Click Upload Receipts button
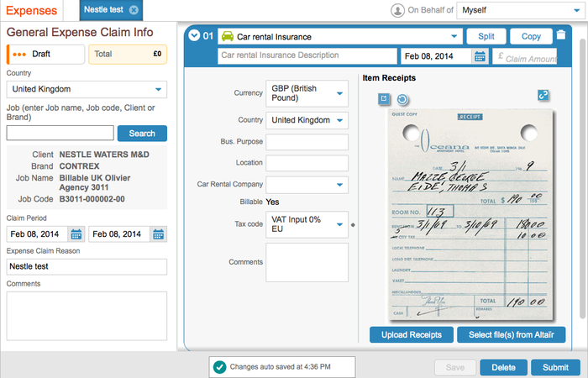This screenshot has width=588, height=378. click(412, 335)
